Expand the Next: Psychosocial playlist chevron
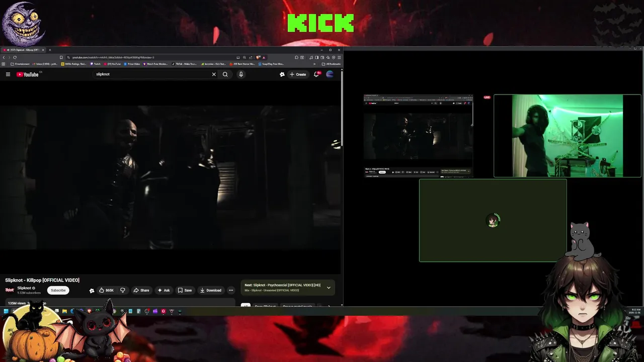 [329, 288]
